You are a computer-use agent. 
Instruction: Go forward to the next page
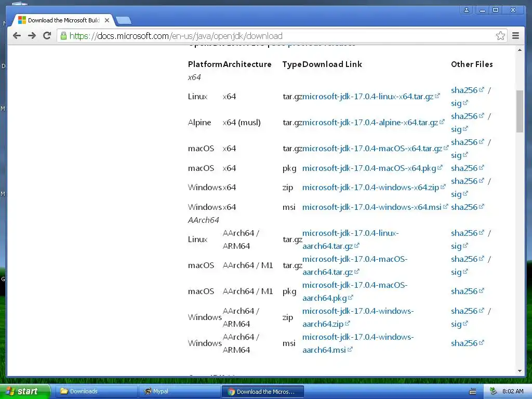tap(32, 36)
